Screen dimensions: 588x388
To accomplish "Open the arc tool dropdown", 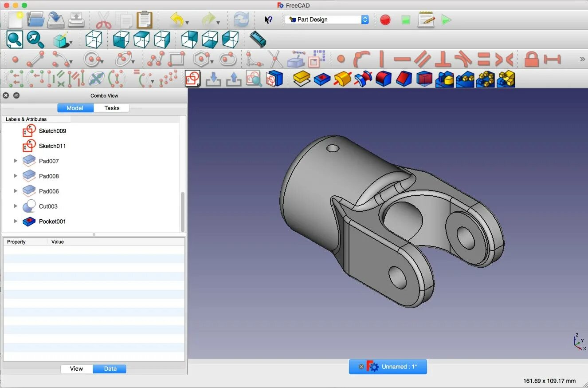I will (71, 62).
